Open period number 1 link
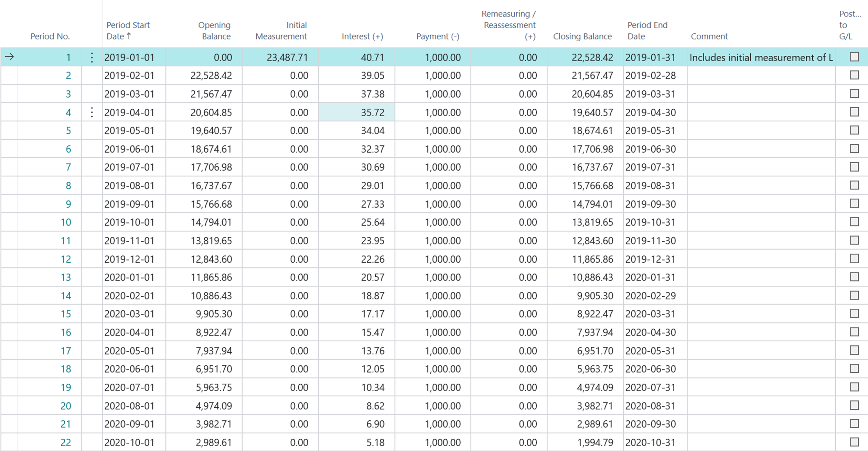 click(68, 57)
